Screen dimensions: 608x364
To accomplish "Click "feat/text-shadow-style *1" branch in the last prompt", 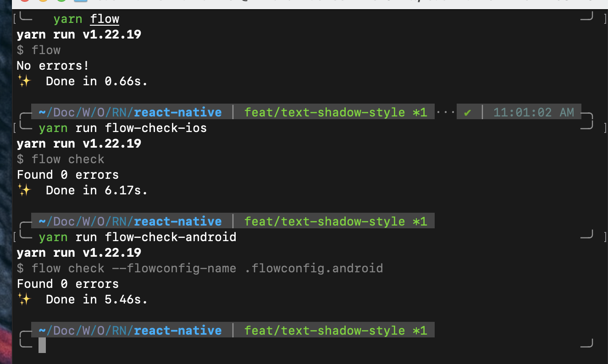I will (336, 331).
